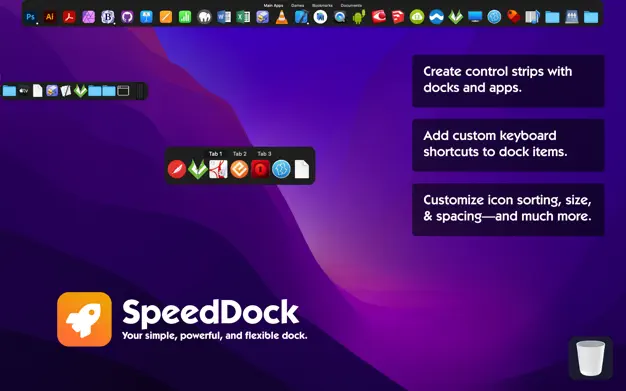Open the orange circle app in tabbed dock
This screenshot has width=626, height=391.
point(239,169)
